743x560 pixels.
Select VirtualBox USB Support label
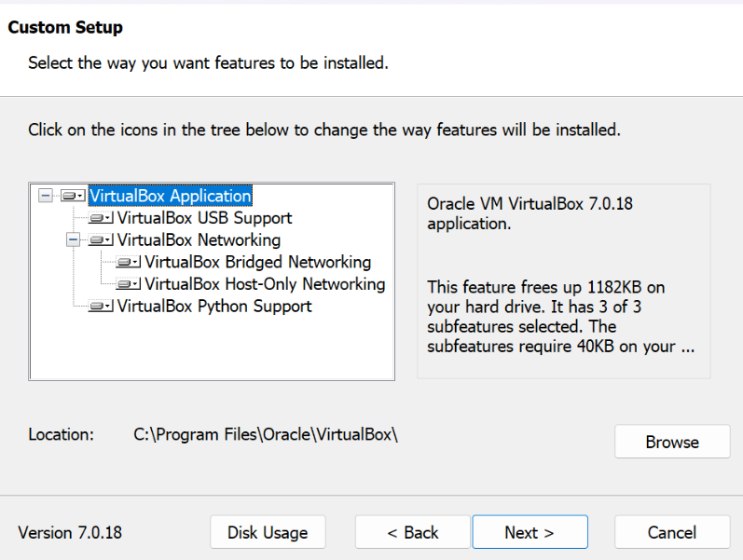(204, 219)
